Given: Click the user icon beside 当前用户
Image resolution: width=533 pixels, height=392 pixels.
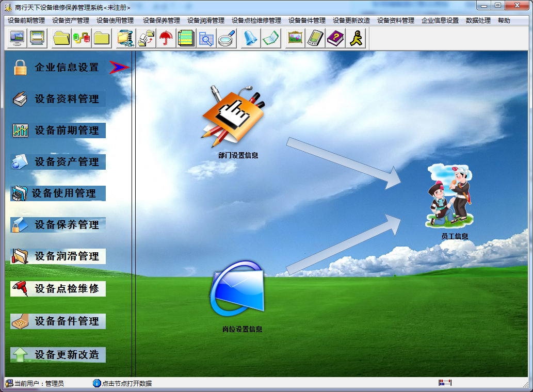Looking at the screenshot, I should pos(9,383).
